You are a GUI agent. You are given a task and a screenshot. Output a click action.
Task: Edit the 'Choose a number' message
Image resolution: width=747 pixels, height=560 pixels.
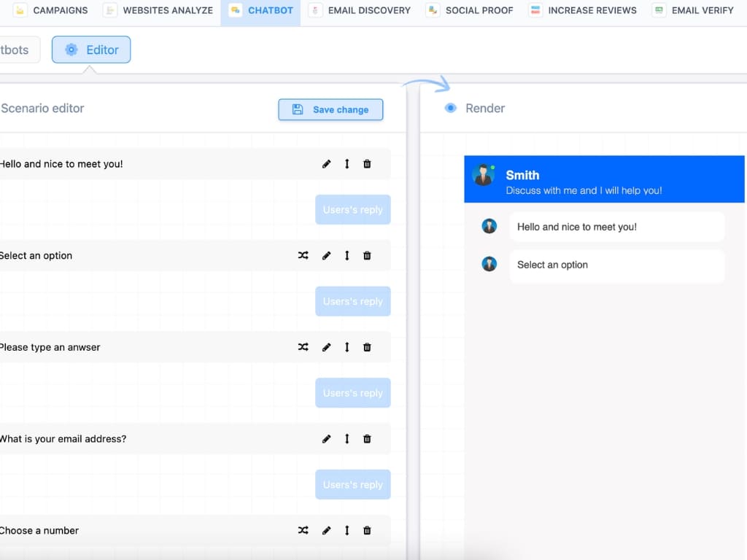(326, 530)
